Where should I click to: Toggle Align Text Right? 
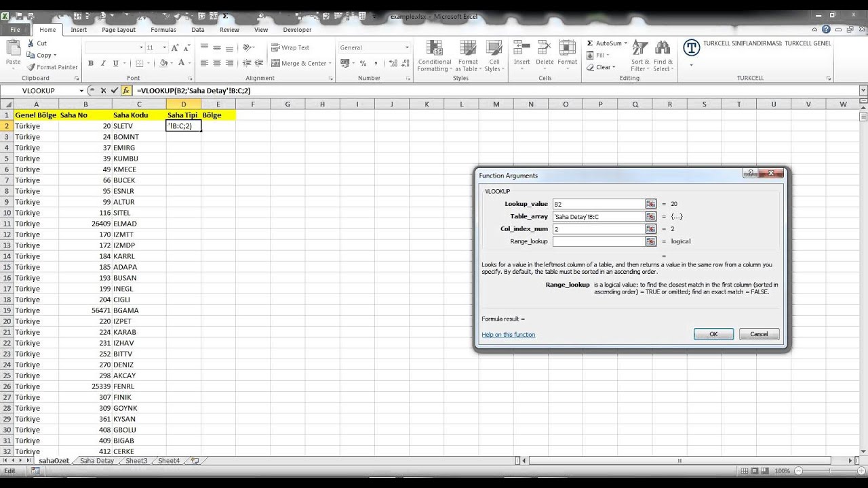pyautogui.click(x=230, y=63)
